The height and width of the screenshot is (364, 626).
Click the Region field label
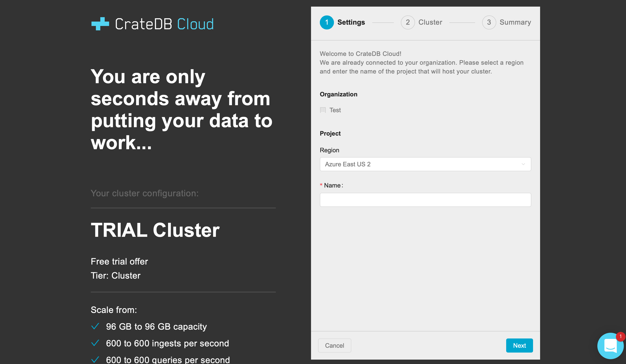click(329, 150)
